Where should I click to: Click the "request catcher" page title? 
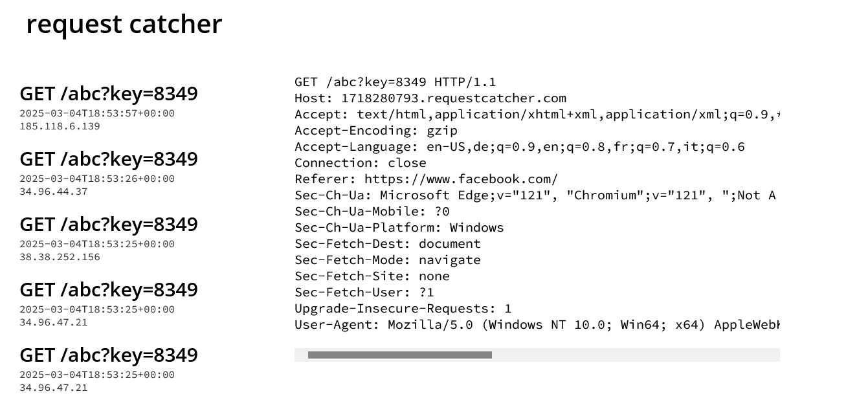[124, 25]
